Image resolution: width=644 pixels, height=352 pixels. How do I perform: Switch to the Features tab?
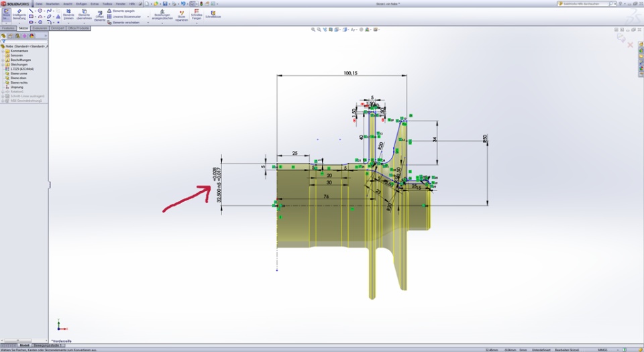8,28
